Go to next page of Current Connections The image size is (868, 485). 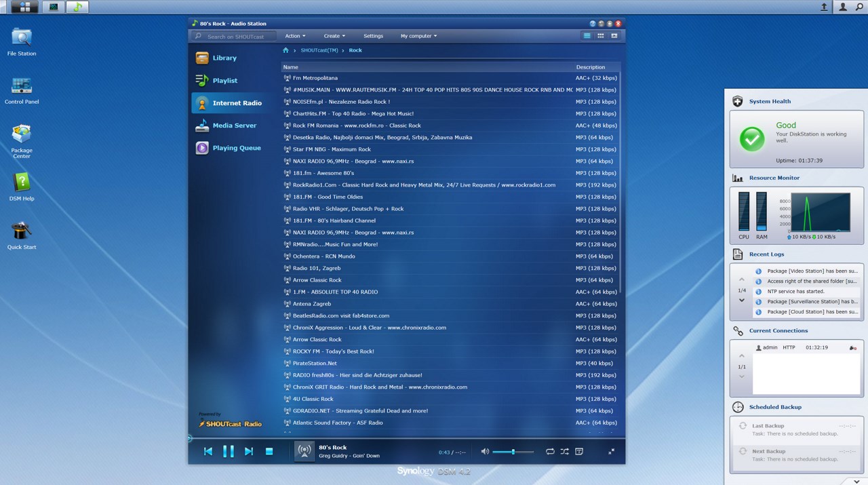[x=742, y=376]
